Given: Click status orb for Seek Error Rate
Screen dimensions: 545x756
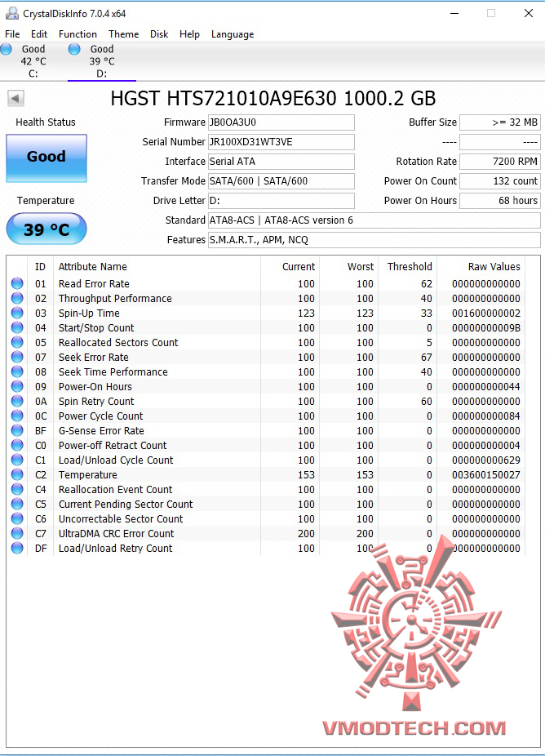Looking at the screenshot, I should [x=17, y=358].
